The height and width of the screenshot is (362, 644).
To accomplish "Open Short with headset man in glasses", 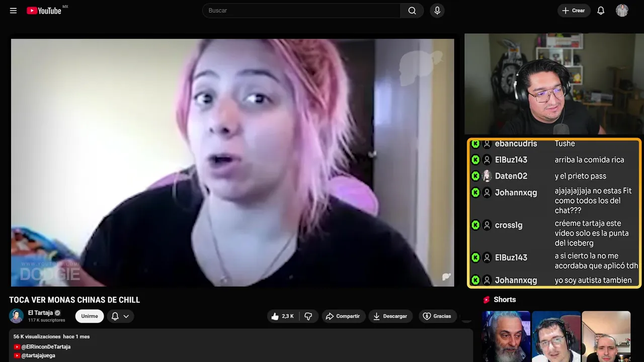I will click(556, 336).
